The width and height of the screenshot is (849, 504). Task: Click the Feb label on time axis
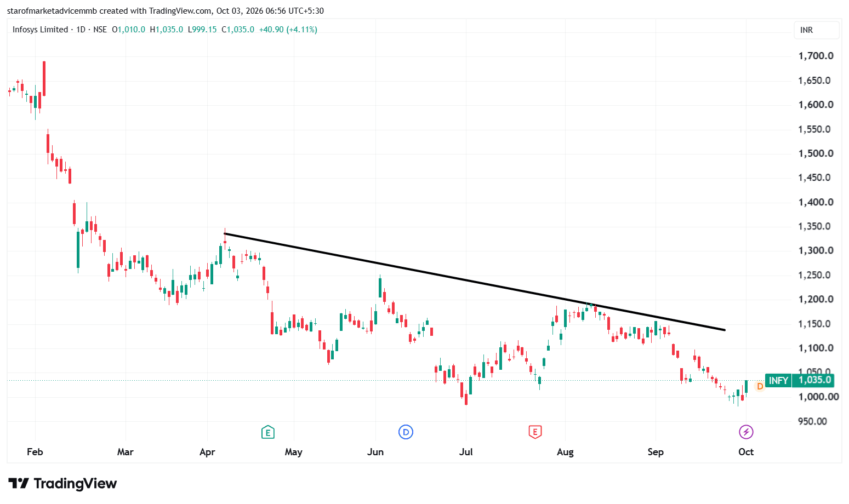(x=35, y=452)
